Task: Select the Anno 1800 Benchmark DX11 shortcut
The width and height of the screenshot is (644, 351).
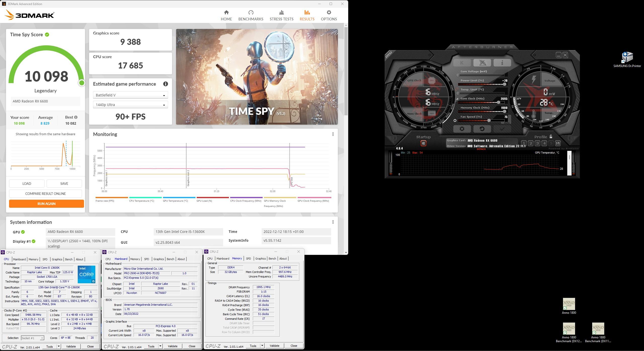Action: click(x=598, y=333)
